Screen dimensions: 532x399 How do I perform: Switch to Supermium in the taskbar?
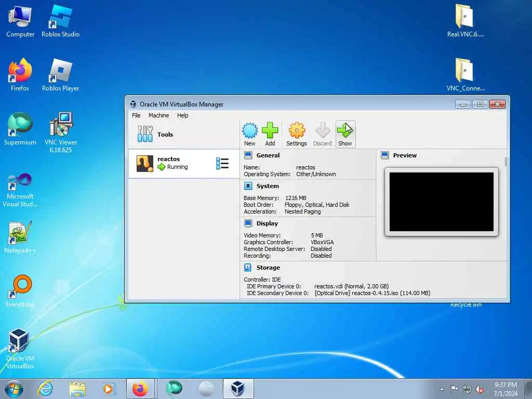tap(174, 389)
